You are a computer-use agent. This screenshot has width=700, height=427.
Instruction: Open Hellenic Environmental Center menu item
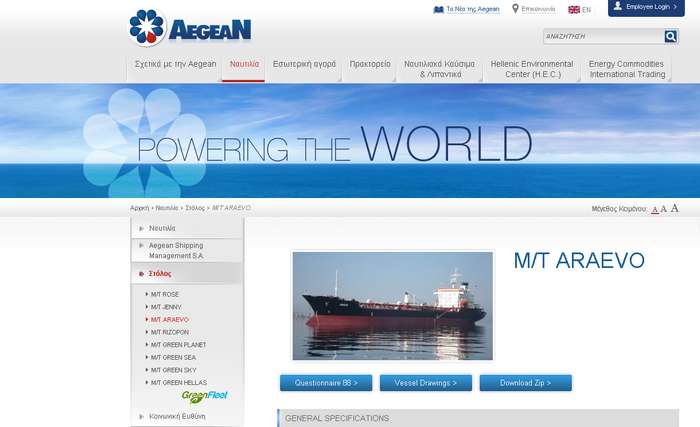coord(532,68)
